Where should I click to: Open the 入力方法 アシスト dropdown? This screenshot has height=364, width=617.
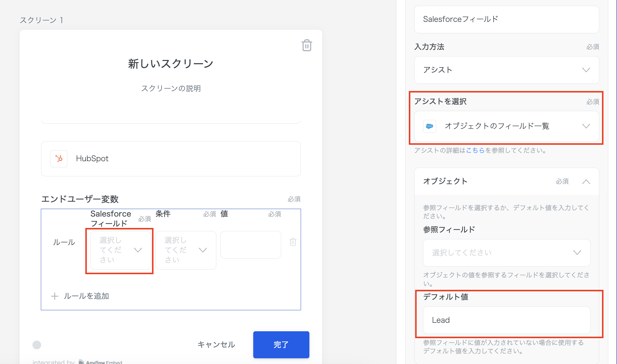click(506, 70)
